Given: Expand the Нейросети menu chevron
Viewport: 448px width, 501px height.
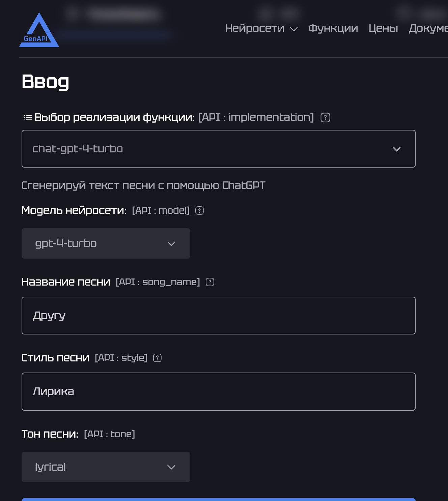Looking at the screenshot, I should (x=294, y=29).
